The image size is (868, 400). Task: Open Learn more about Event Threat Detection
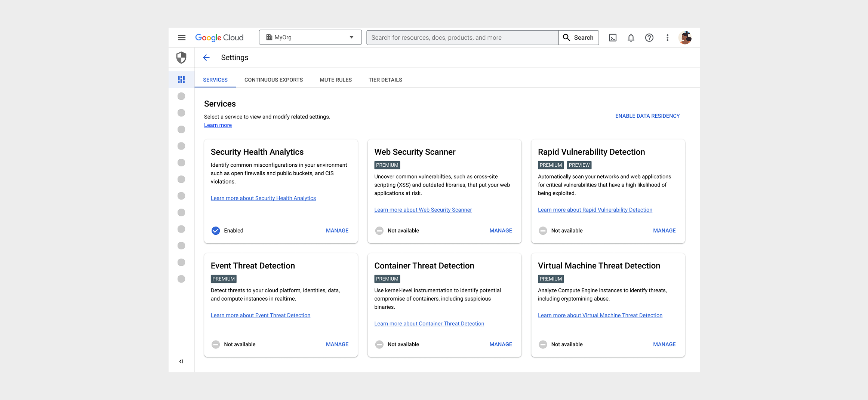261,315
